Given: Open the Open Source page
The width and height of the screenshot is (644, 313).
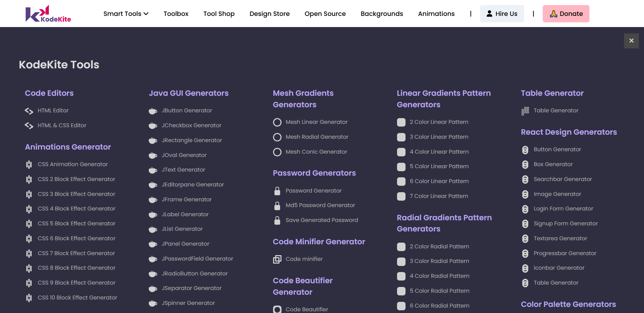Looking at the screenshot, I should tap(325, 14).
